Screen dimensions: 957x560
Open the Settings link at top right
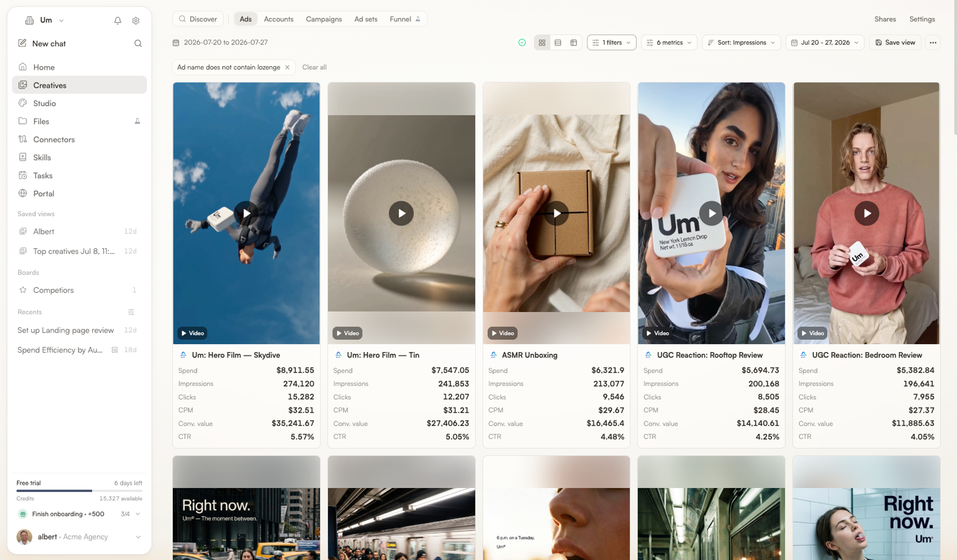point(922,19)
